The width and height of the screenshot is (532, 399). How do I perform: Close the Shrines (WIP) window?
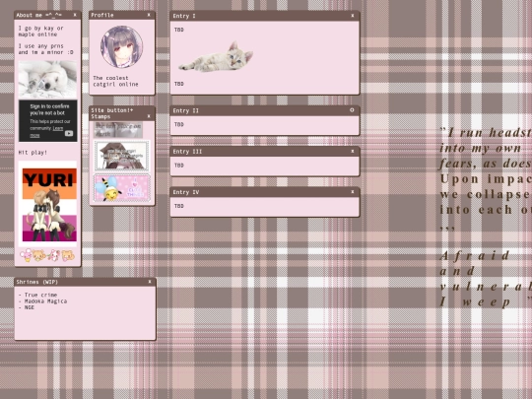(x=150, y=282)
